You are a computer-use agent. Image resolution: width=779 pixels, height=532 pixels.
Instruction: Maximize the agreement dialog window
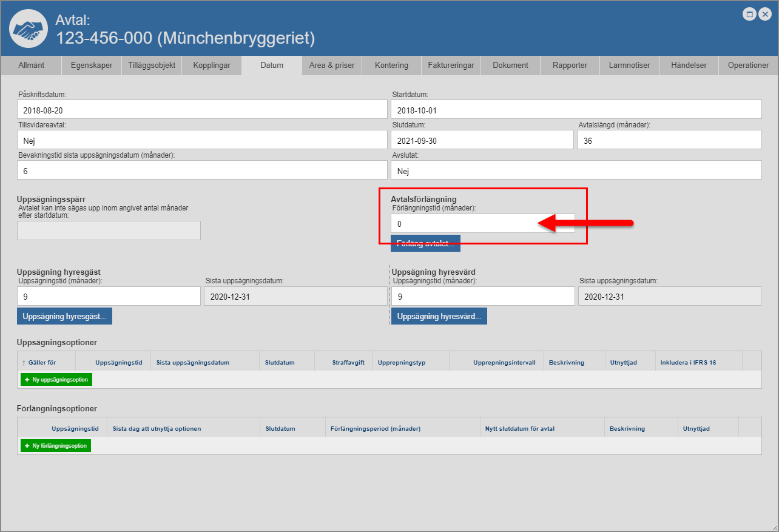[x=750, y=15]
